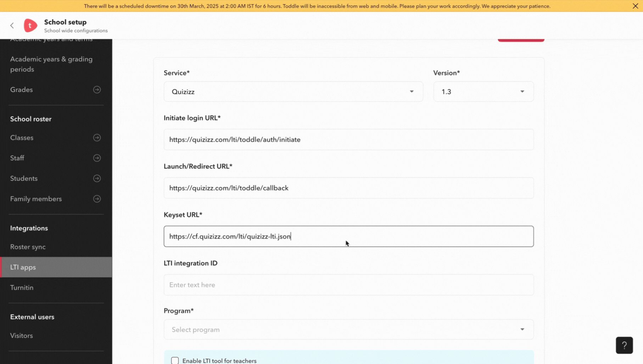Click the Initiate login URL field
Viewport: 643px width, 364px height.
348,140
